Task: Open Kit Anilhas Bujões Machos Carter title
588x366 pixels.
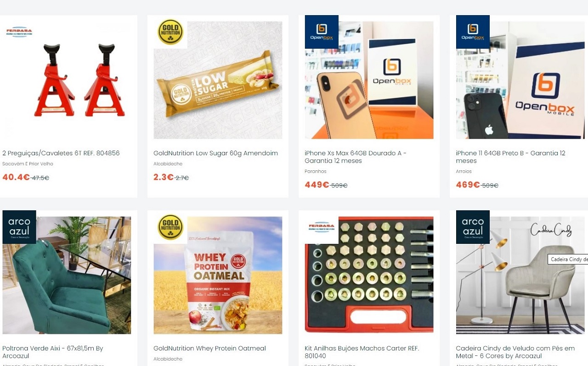Action: pyautogui.click(x=362, y=352)
